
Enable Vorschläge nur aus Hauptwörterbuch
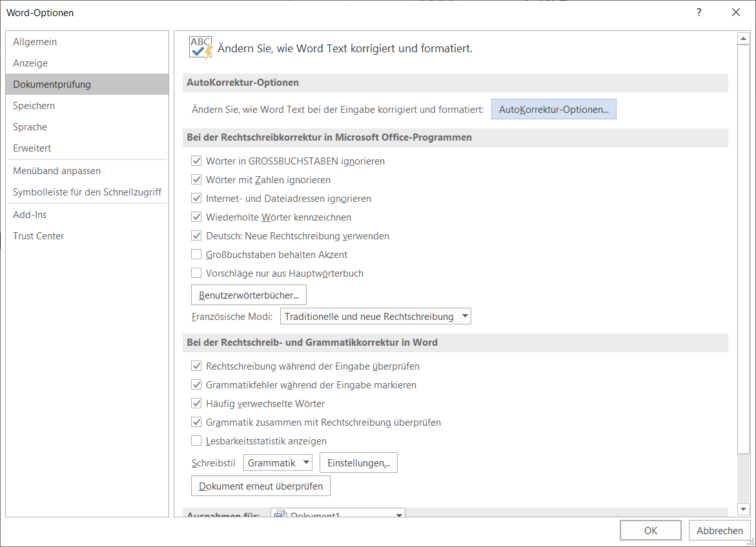196,273
